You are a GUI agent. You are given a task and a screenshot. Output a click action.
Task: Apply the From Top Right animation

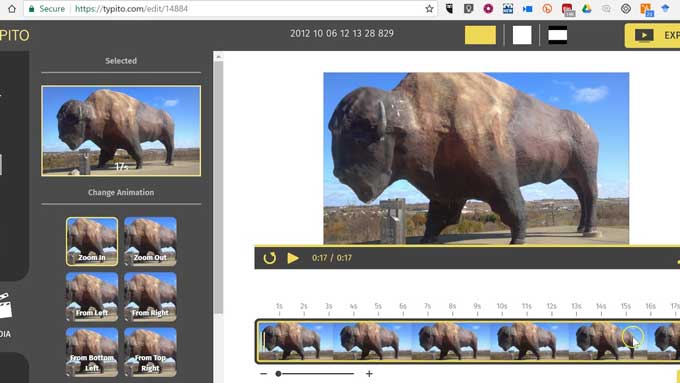[150, 352]
